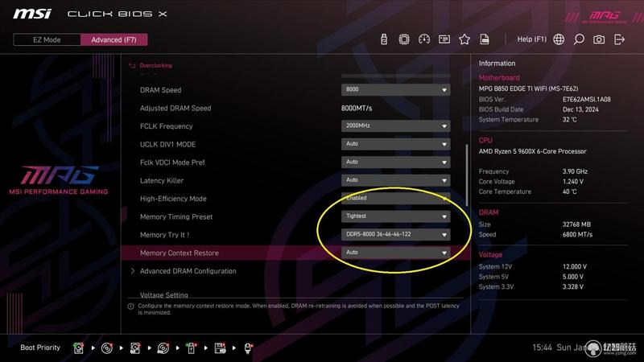Image resolution: width=644 pixels, height=362 pixels.
Task: Open Memory Try It DDR5-8000 dropdown
Action: (x=395, y=234)
